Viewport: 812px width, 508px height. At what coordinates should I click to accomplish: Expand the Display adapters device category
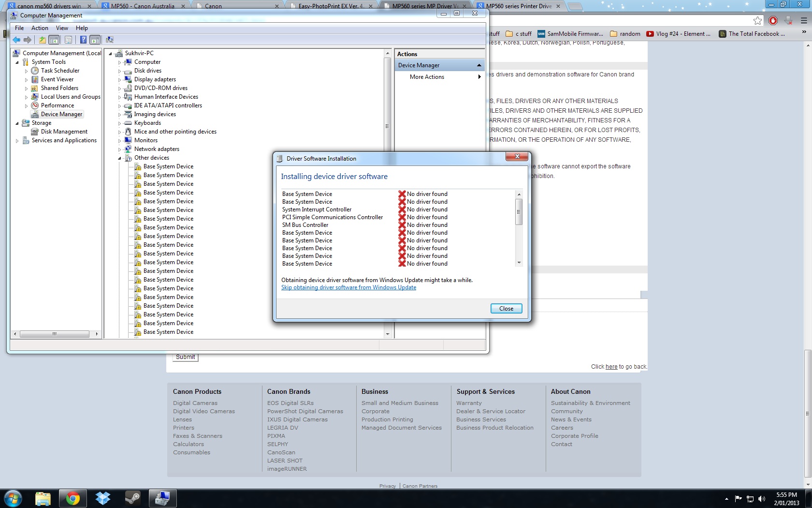click(119, 79)
